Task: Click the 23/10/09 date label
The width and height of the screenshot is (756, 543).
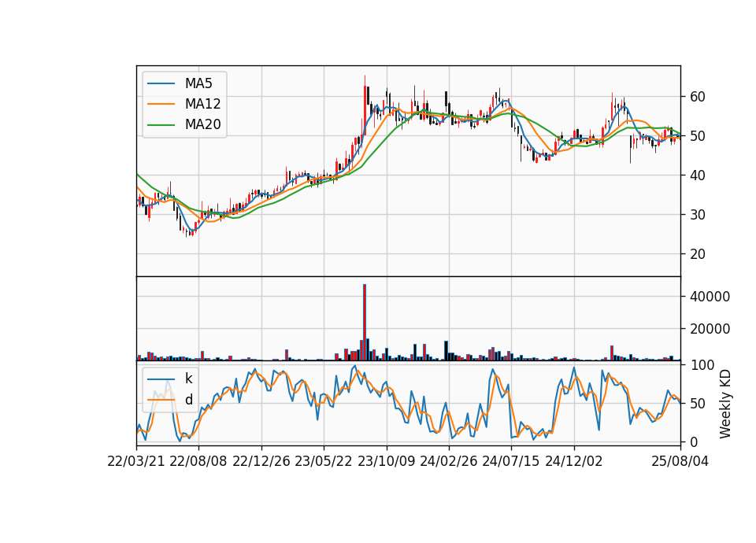Action: point(386,461)
